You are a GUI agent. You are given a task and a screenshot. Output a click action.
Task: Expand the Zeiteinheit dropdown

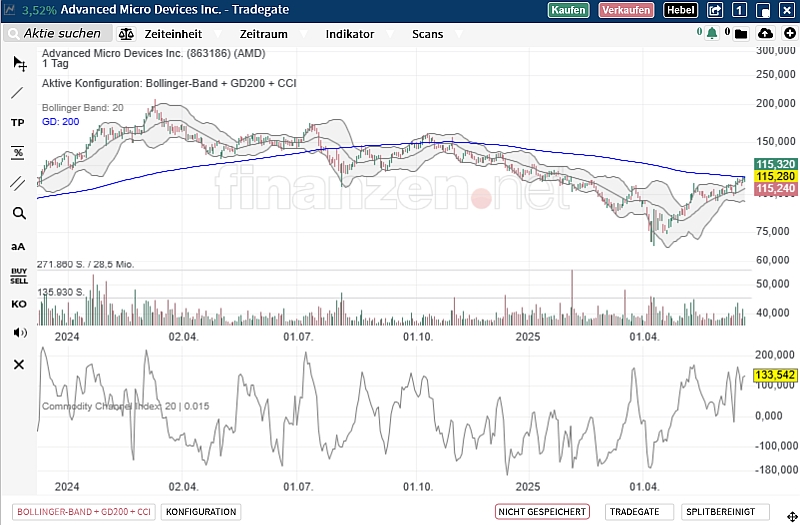click(173, 33)
